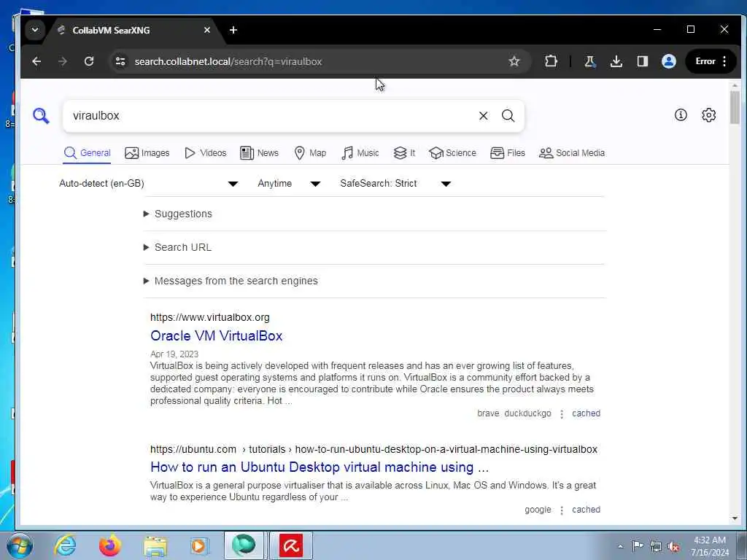Open the Avira red taskbar icon
This screenshot has width=747, height=560.
[291, 545]
